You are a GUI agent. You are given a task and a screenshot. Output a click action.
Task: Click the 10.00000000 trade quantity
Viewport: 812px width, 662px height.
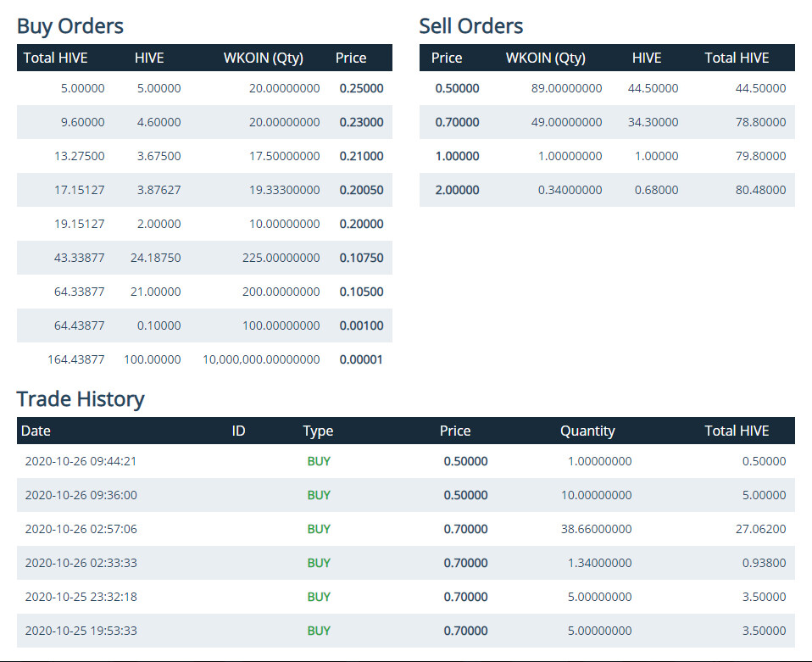tap(596, 495)
